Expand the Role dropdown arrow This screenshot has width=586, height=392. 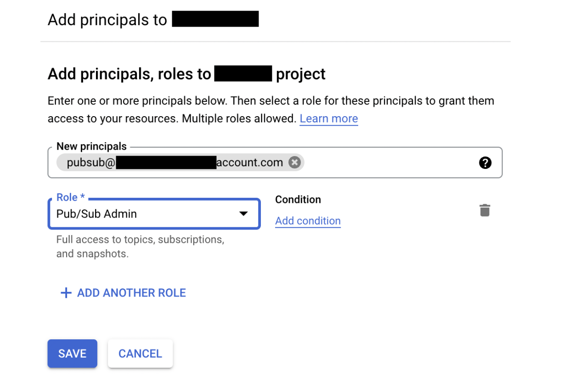[x=243, y=214]
